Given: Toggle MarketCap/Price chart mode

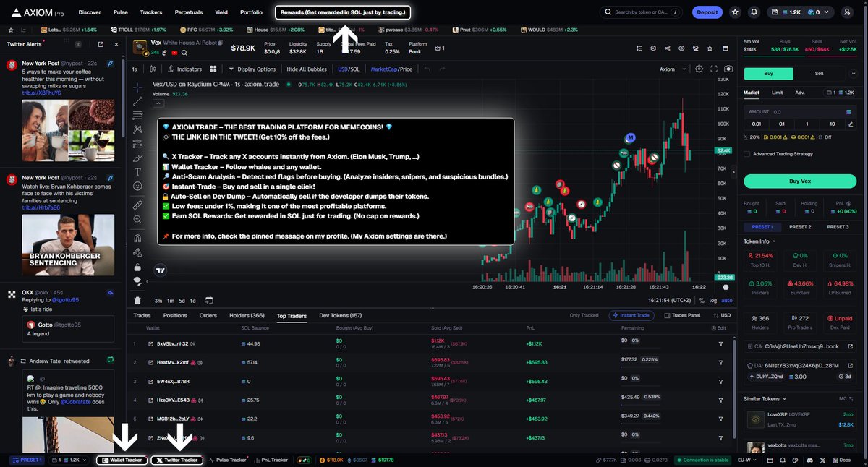Looking at the screenshot, I should point(391,69).
